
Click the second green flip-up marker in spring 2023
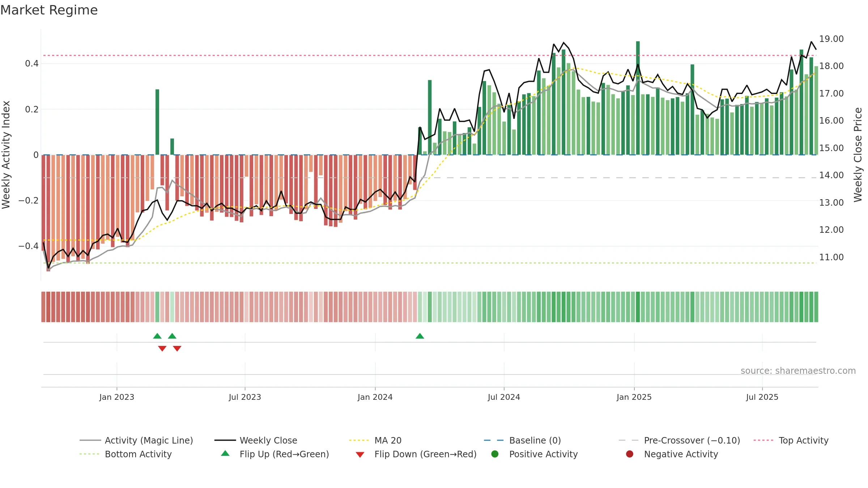click(172, 336)
